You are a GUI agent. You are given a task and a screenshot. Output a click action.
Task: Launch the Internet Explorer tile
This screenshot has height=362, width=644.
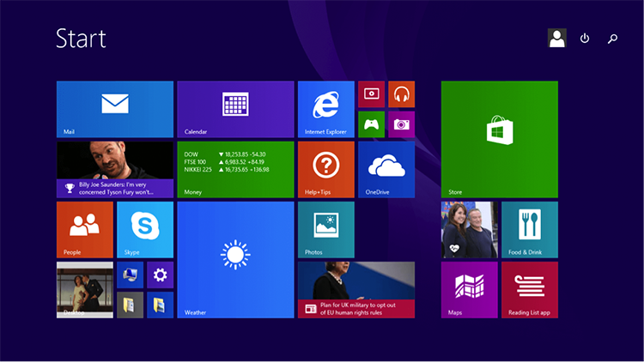point(326,109)
